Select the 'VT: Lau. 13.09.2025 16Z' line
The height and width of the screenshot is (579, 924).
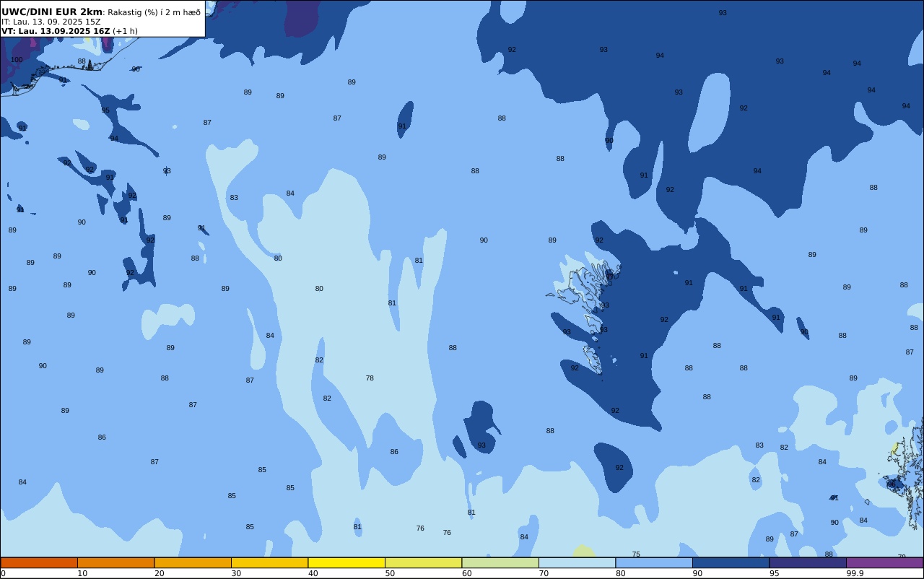(56, 31)
